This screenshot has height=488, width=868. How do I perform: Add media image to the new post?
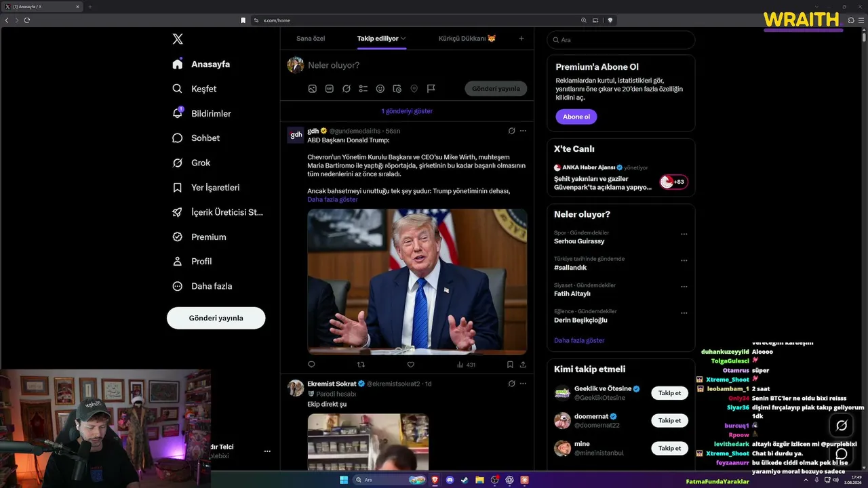tap(313, 89)
